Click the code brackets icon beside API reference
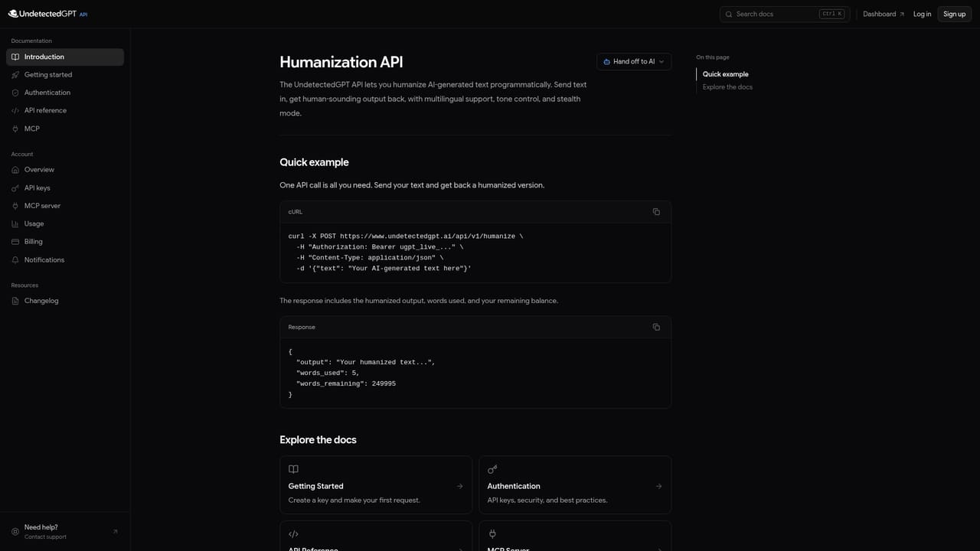The image size is (980, 551). click(15, 110)
